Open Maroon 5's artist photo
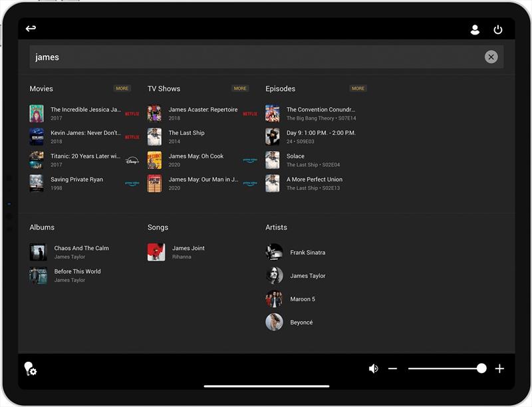 pos(274,299)
